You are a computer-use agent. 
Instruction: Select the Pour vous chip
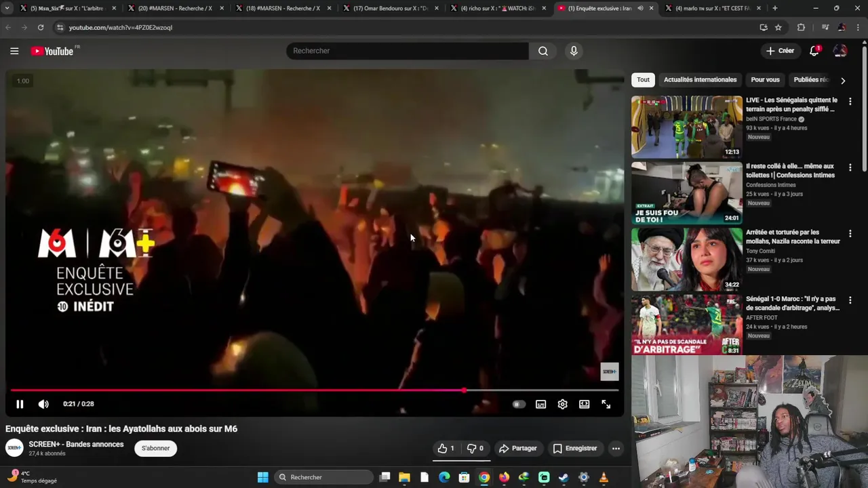tap(765, 79)
